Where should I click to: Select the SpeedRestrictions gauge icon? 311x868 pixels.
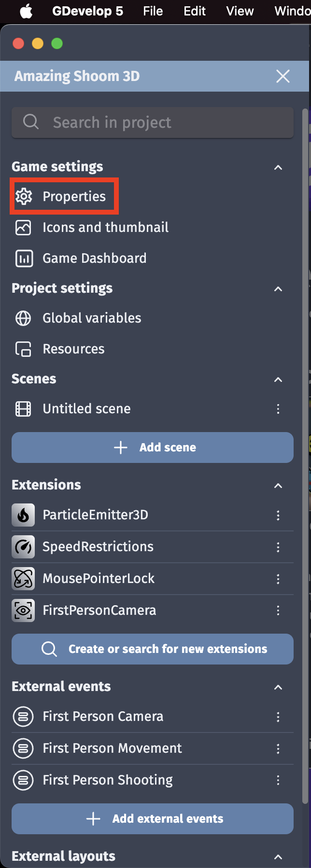(x=23, y=546)
